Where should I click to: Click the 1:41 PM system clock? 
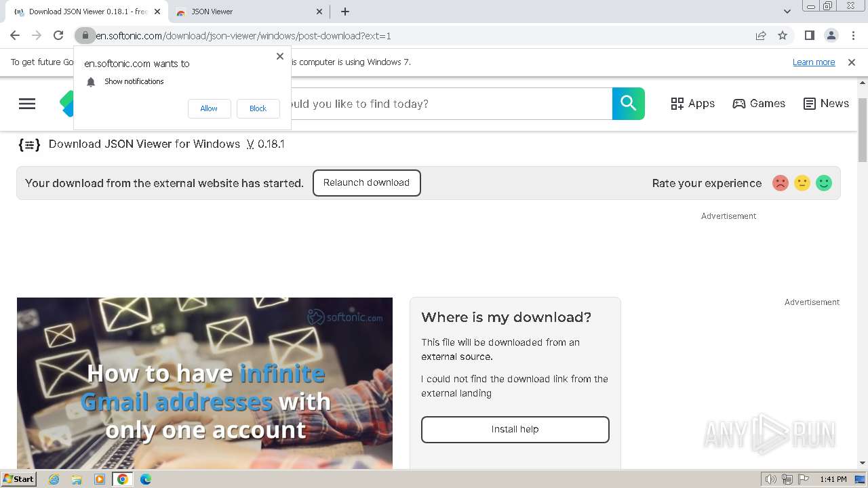click(x=833, y=479)
